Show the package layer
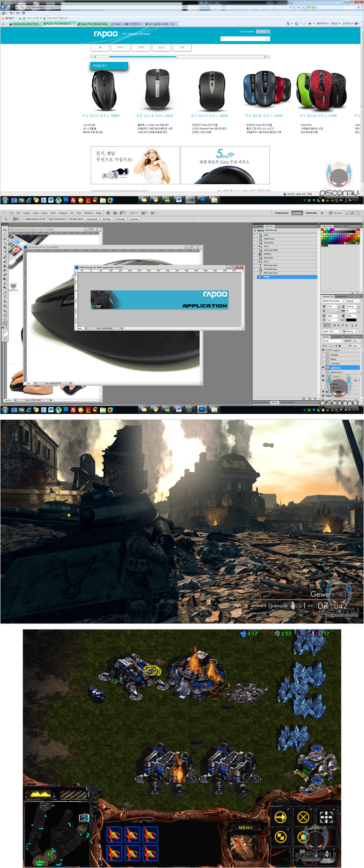This screenshot has width=364, height=868. click(323, 355)
